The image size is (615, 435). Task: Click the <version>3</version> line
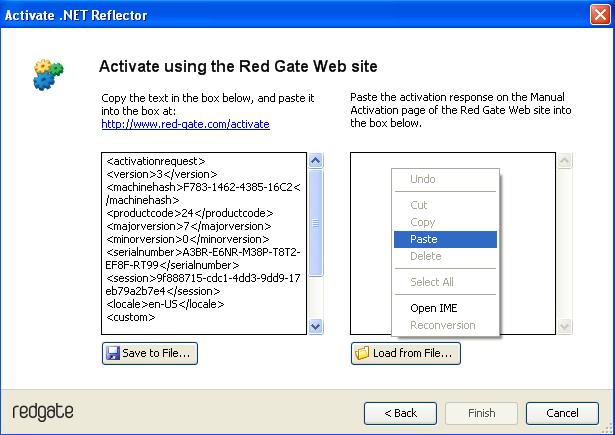[x=162, y=174]
